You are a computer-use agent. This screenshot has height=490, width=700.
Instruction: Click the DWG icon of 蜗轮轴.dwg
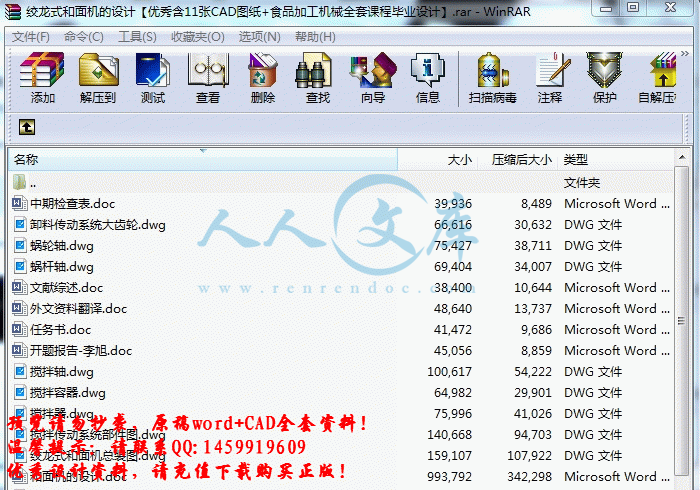(20, 245)
